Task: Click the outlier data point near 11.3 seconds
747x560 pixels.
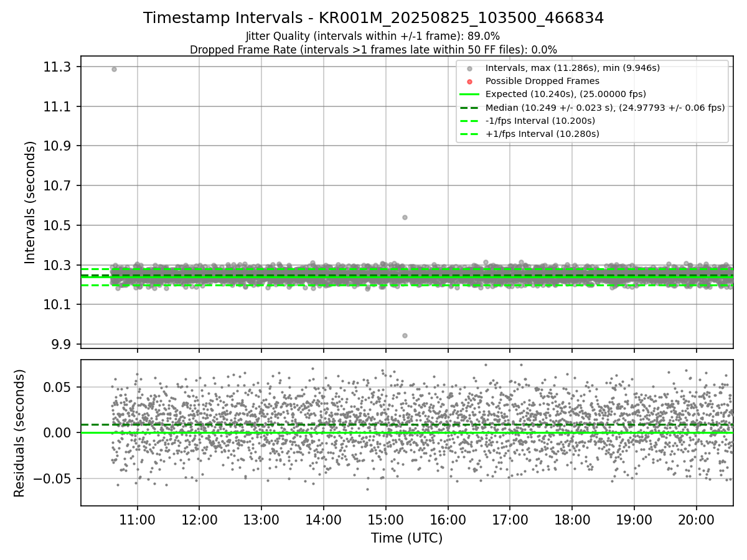Action: click(114, 69)
